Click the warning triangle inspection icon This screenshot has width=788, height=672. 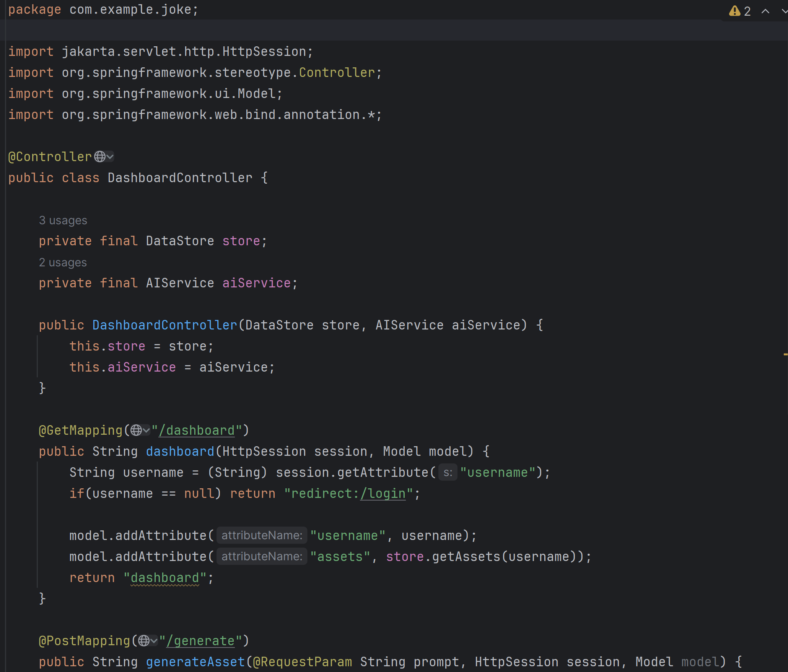(734, 11)
